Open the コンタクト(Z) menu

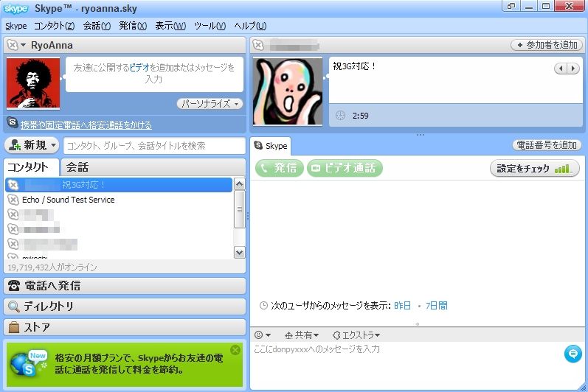click(x=54, y=26)
